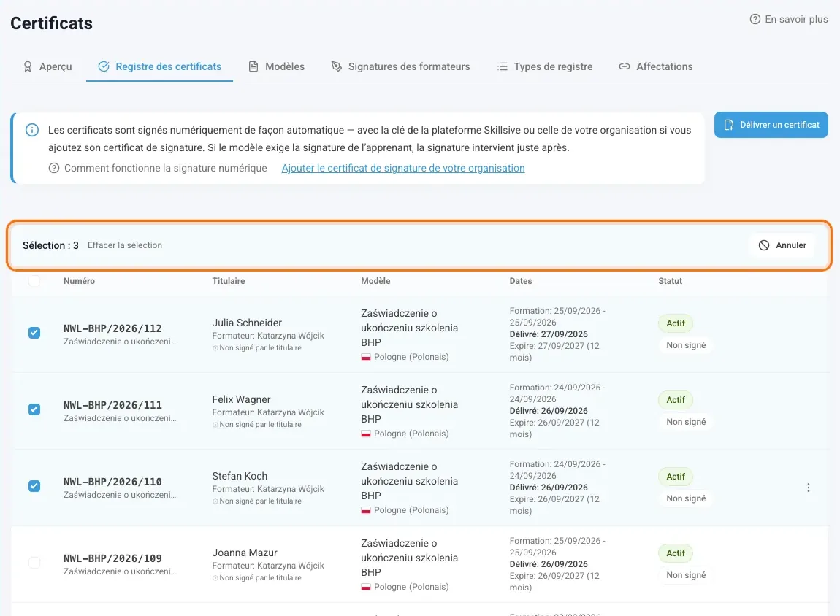Click the Annuler button in the selection bar
The height and width of the screenshot is (616, 840).
783,245
